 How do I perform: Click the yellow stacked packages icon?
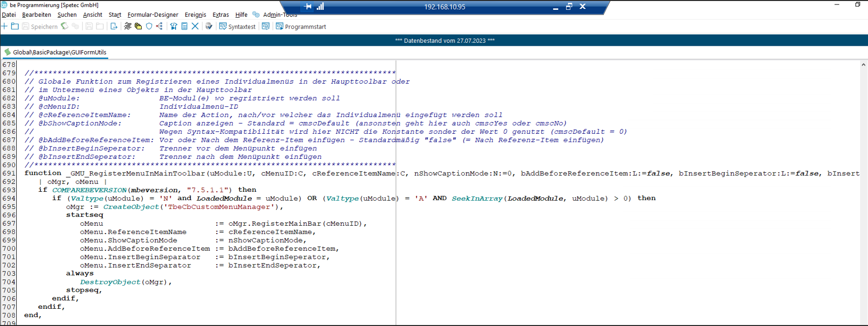click(138, 27)
